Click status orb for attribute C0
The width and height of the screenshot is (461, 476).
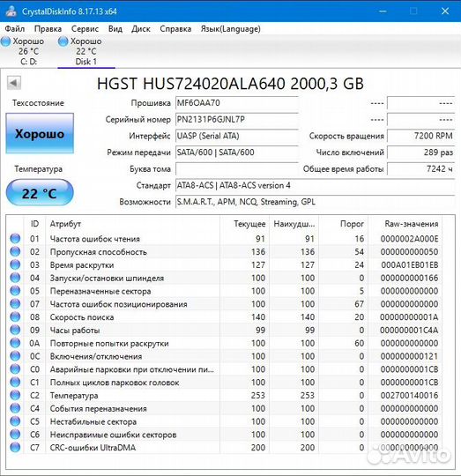15,368
